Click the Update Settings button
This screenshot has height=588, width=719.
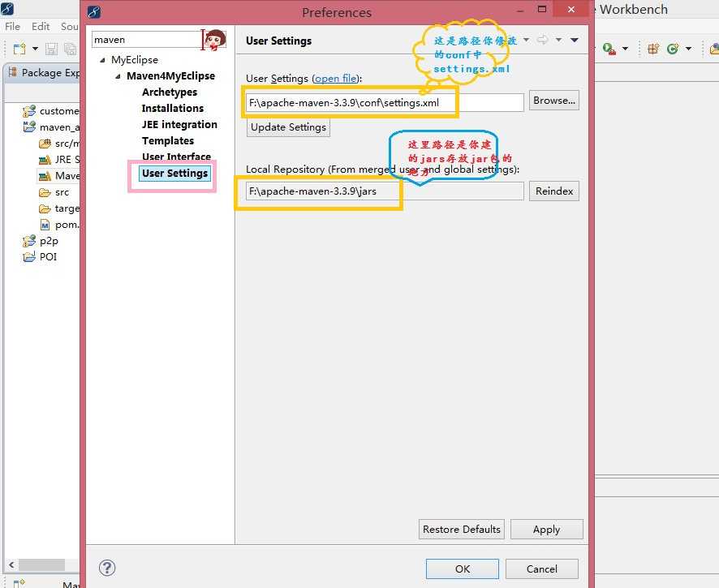coord(288,127)
